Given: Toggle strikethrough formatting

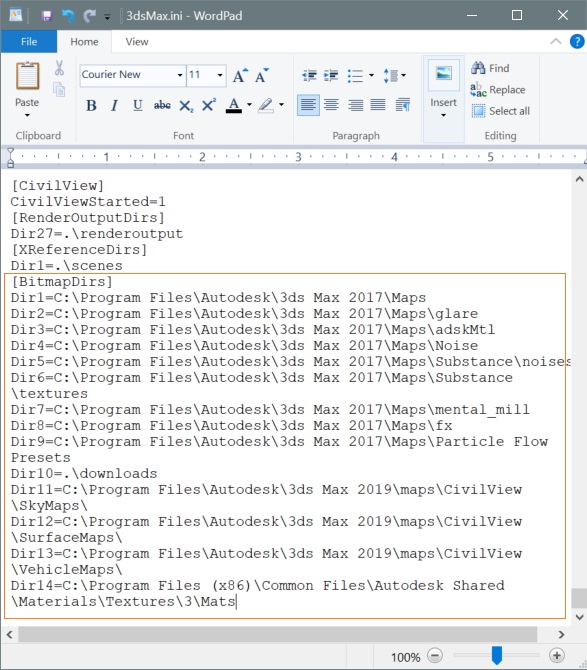Looking at the screenshot, I should [162, 105].
